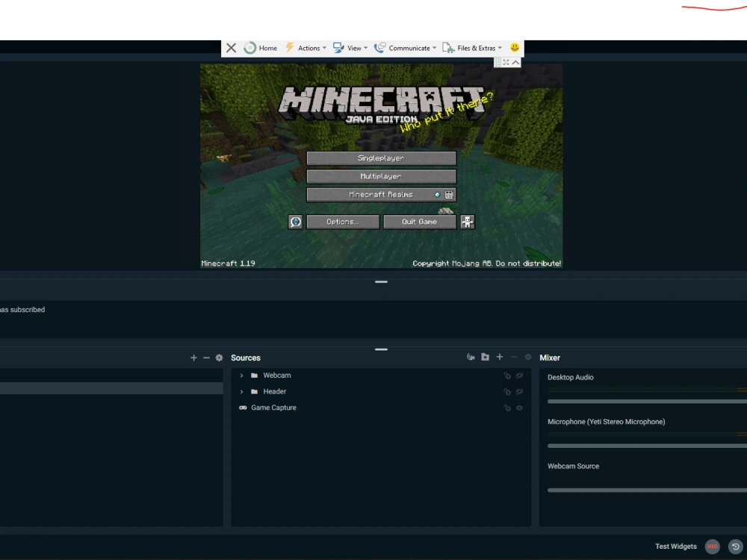The height and width of the screenshot is (560, 747).
Task: Click Test Widgets in bottom bar
Action: point(675,547)
